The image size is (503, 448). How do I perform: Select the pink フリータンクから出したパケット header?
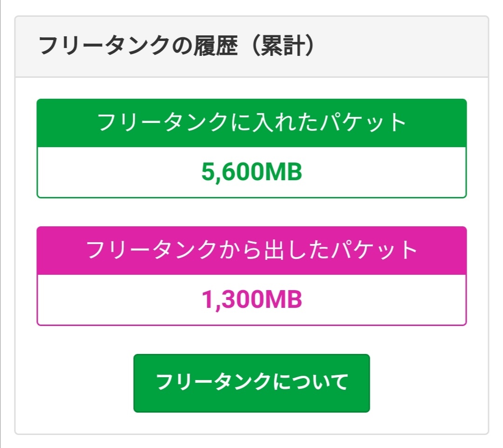(x=251, y=251)
